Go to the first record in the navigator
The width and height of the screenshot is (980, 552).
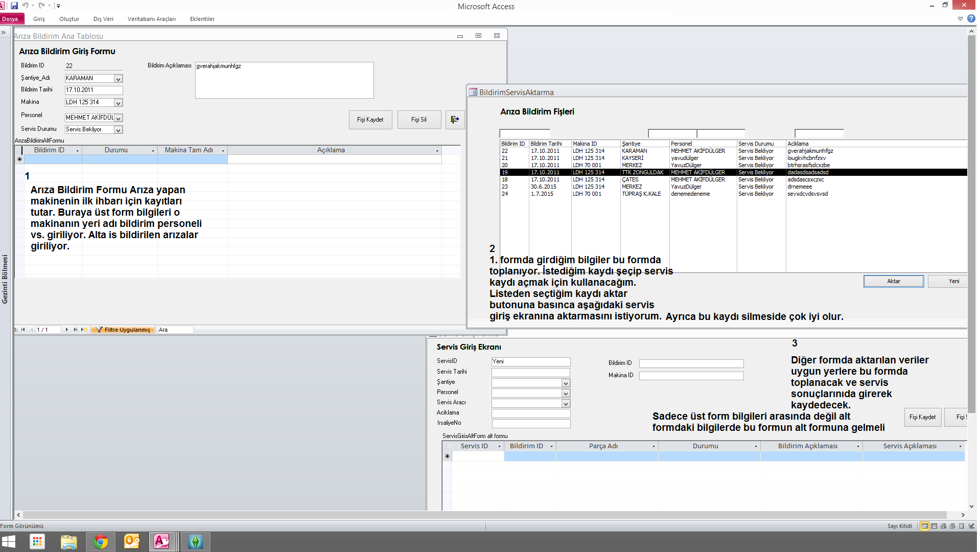[23, 330]
